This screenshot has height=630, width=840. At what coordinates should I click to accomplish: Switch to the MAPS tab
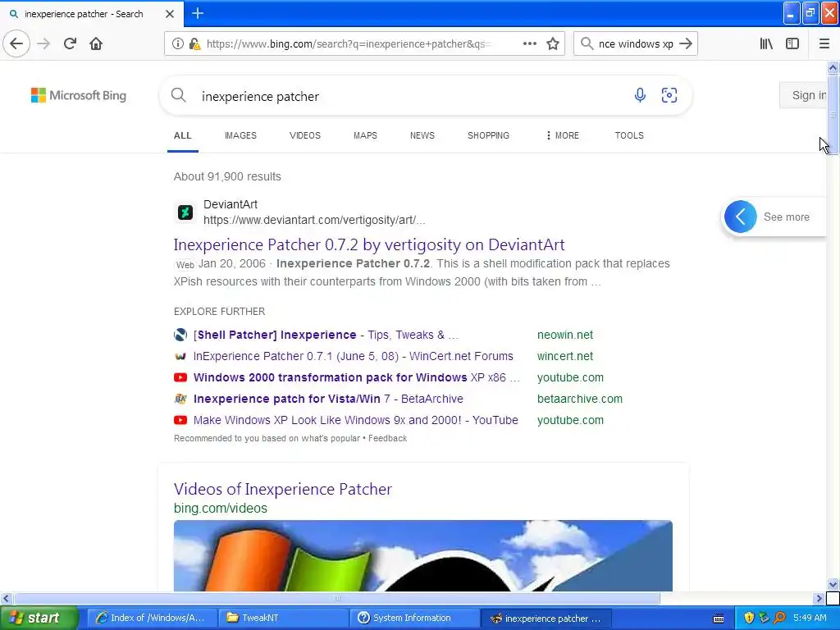(x=365, y=135)
